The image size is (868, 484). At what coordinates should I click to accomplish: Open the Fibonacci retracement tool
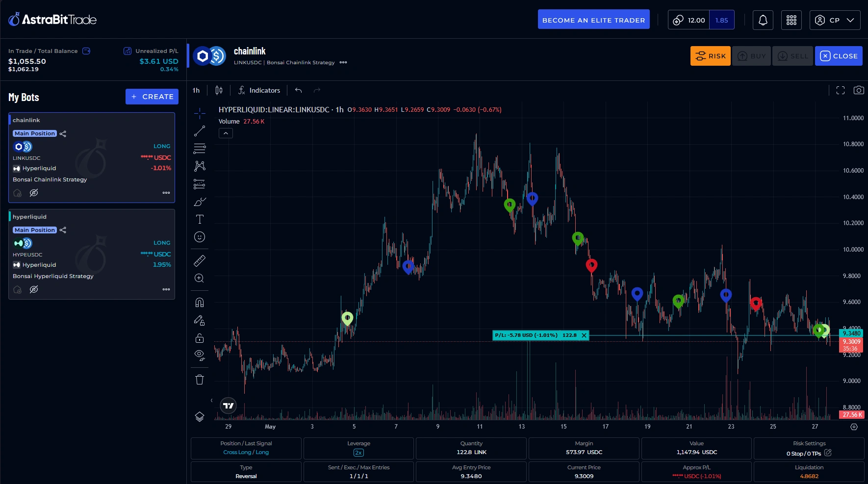click(x=200, y=149)
